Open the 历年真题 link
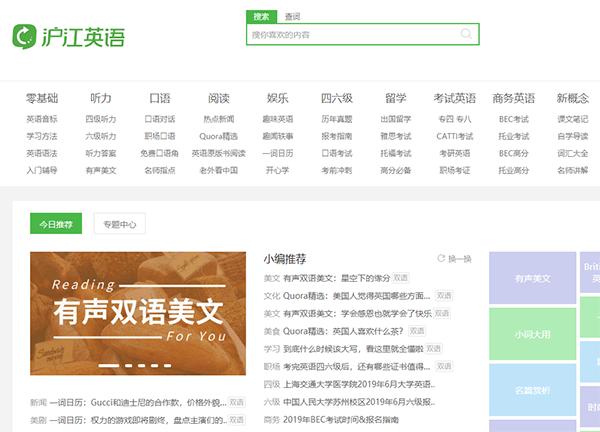600x432 pixels. pos(337,119)
